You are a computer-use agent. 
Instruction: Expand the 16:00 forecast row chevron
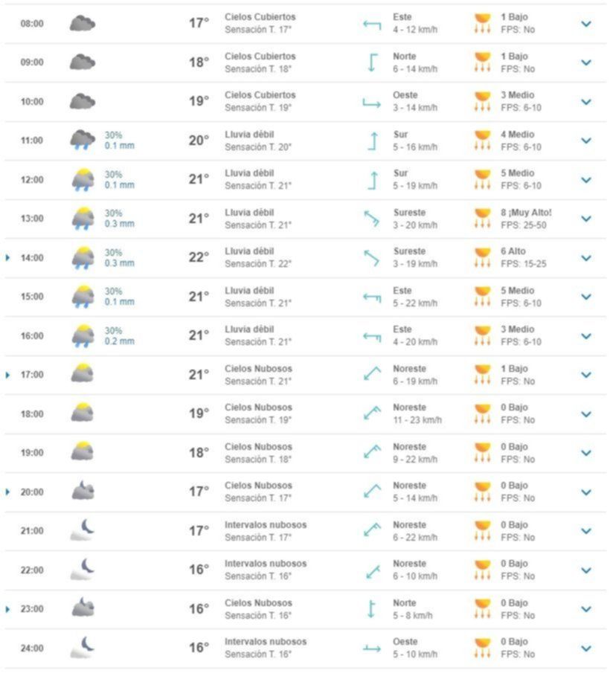tap(586, 336)
